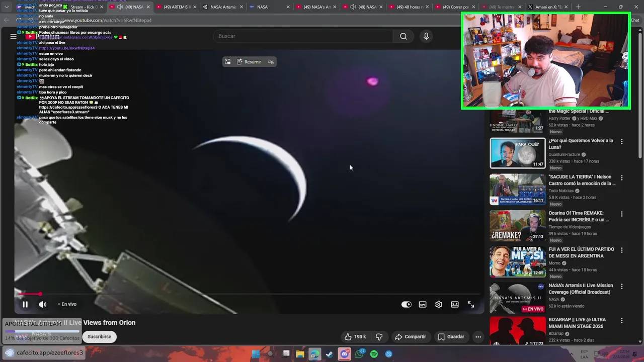
Task: Open Steam from taskbar
Action: pos(330,354)
